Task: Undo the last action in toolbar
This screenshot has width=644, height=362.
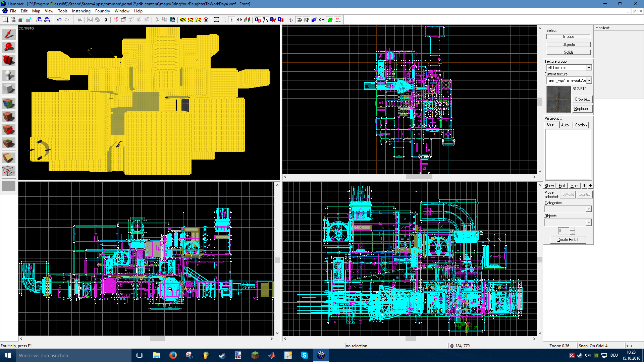Action: tap(59, 20)
